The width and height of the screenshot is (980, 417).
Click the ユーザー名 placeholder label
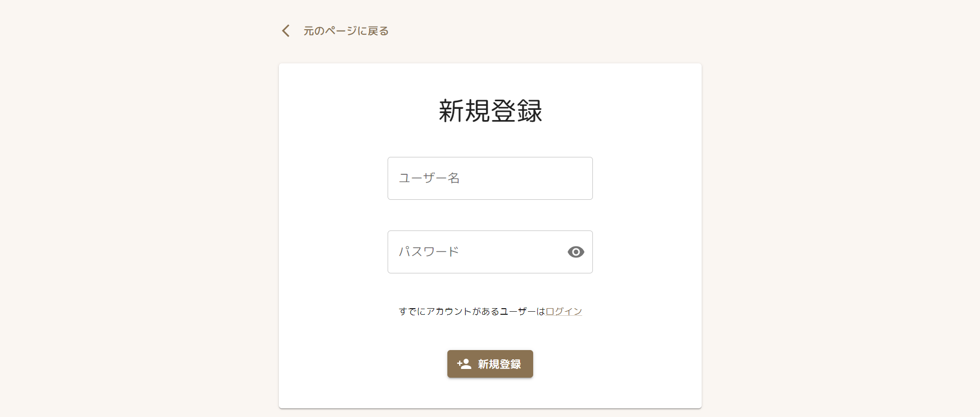(429, 178)
